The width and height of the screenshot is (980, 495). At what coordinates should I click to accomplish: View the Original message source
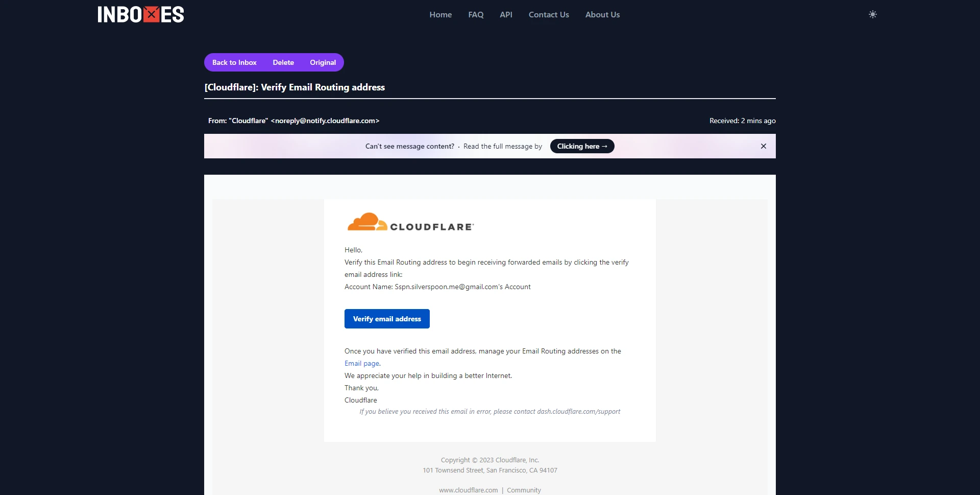[323, 63]
